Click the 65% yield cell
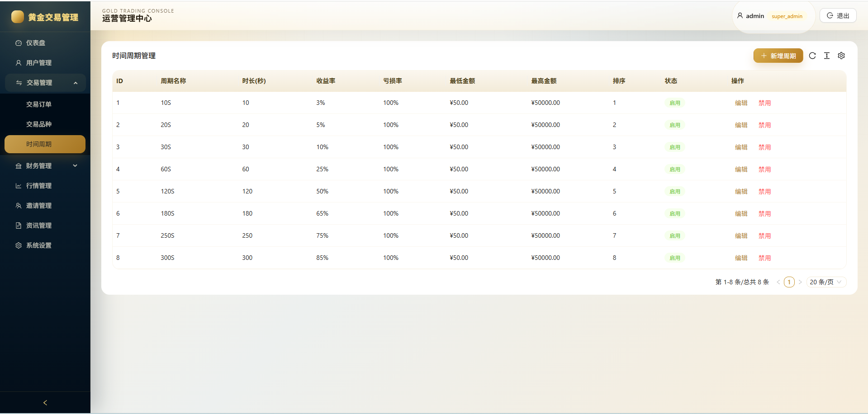 point(322,213)
